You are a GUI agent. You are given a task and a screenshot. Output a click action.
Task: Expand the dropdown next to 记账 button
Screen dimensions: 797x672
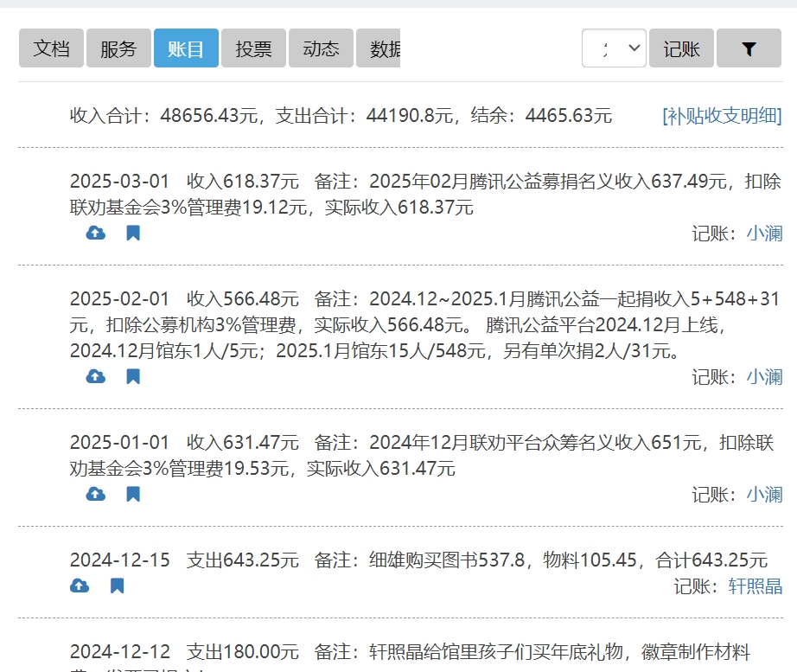[614, 48]
